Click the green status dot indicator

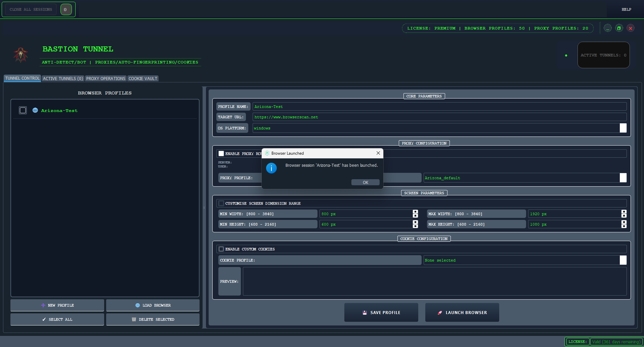click(566, 55)
